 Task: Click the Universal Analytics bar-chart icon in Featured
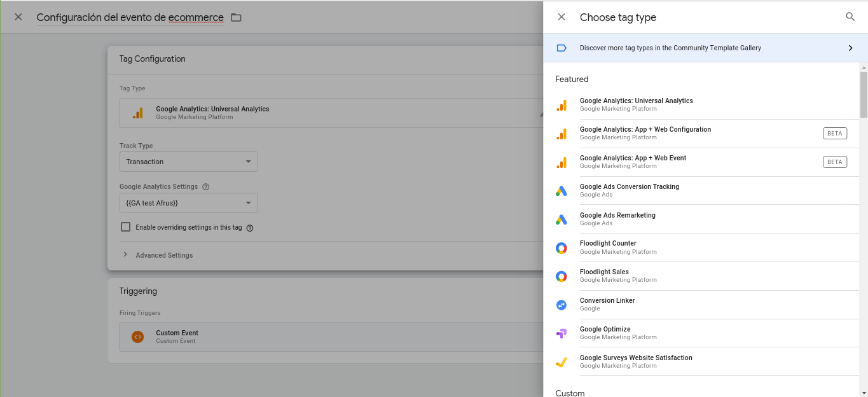(x=561, y=106)
